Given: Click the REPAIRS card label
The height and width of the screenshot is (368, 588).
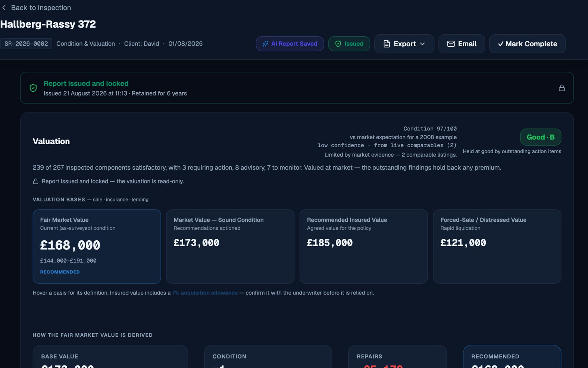Looking at the screenshot, I should click(x=369, y=356).
